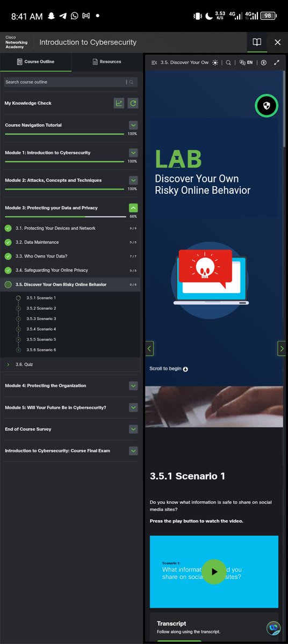
Task: Click green checkmark beside 3.3 lesson
Action: click(8, 256)
